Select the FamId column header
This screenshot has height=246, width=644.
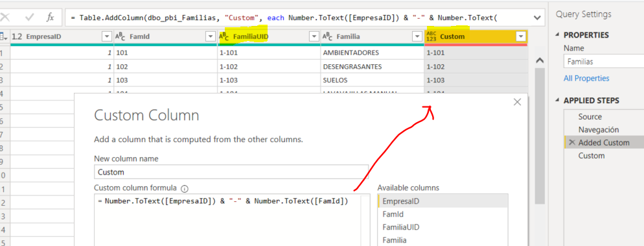click(140, 36)
